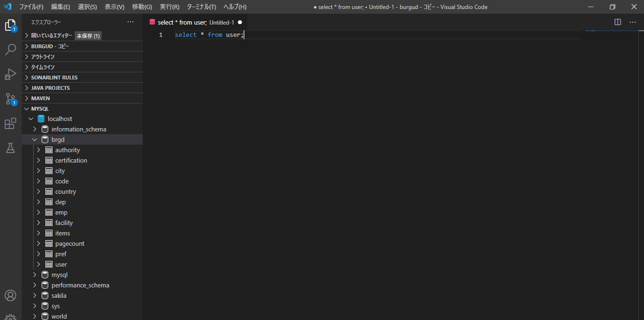Expand the MAVEN section
Image resolution: width=644 pixels, height=320 pixels.
pos(82,98)
